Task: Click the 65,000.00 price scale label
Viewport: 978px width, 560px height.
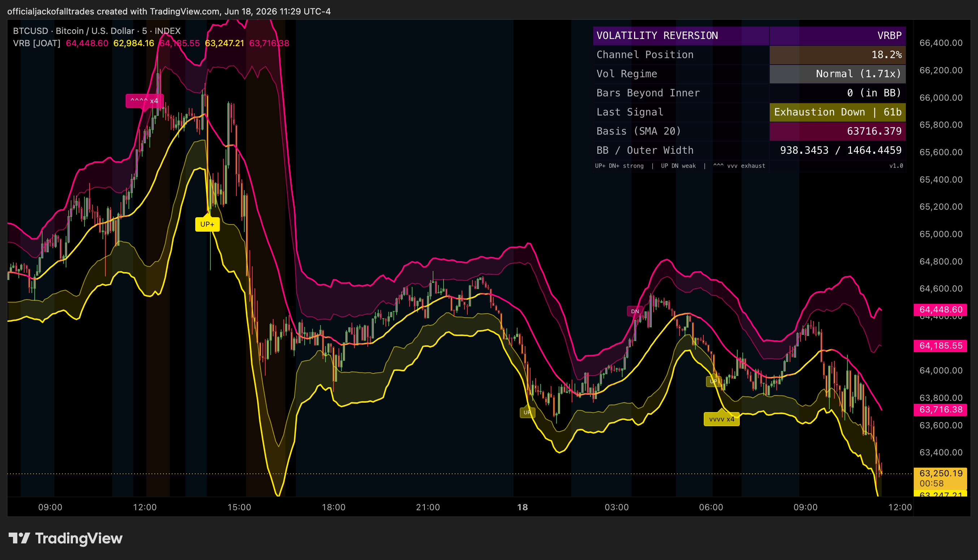Action: (941, 234)
